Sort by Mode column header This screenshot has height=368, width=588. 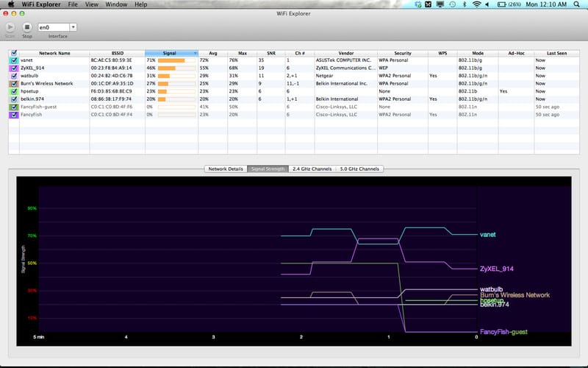[x=477, y=53]
